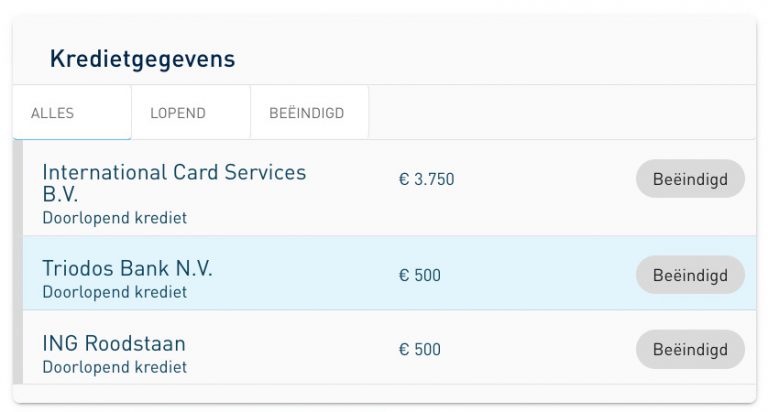This screenshot has height=412, width=768.
Task: Click Doorlopend krediet under International Card Services
Action: [115, 218]
